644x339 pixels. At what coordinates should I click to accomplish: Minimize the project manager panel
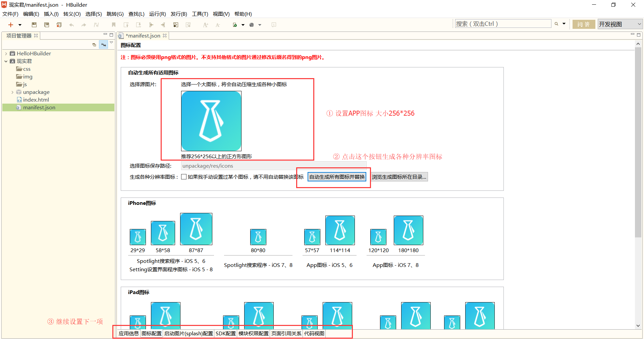[105, 35]
